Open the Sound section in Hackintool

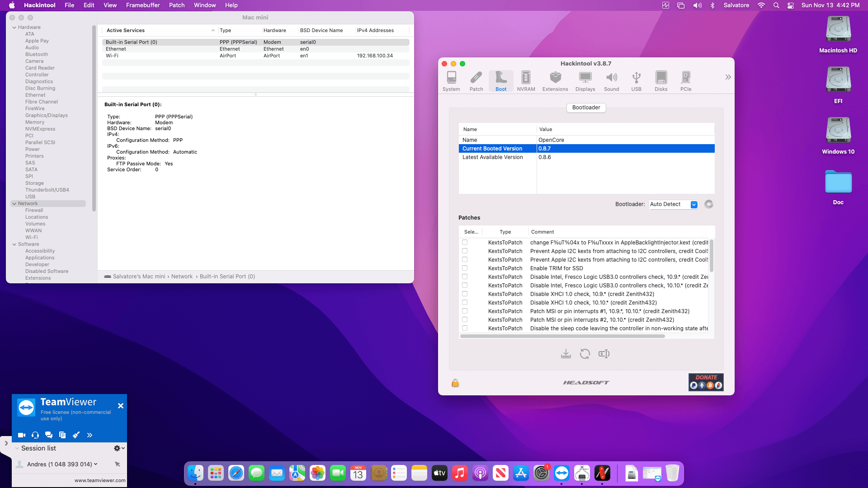click(x=611, y=81)
